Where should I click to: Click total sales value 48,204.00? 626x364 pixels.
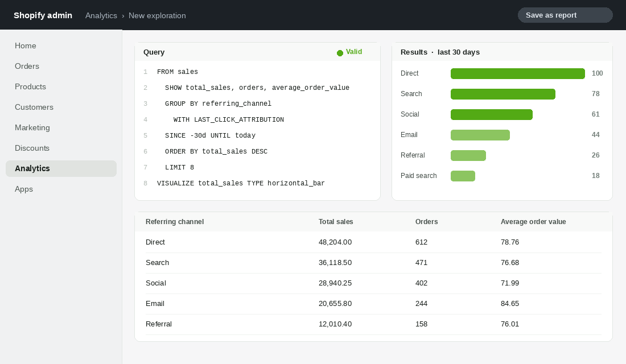pyautogui.click(x=335, y=242)
